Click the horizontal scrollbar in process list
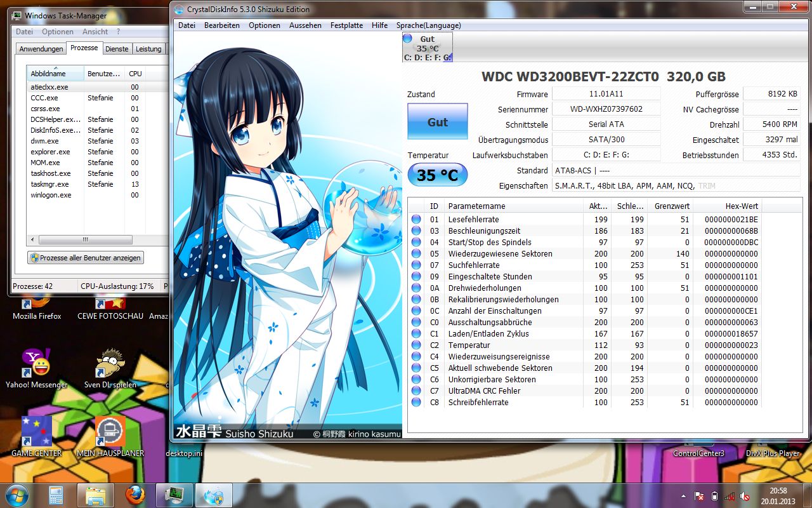This screenshot has width=812, height=508. (85, 239)
